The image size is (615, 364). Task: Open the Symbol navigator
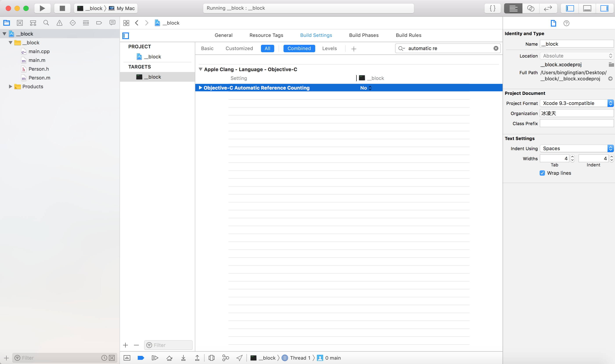pyautogui.click(x=33, y=23)
